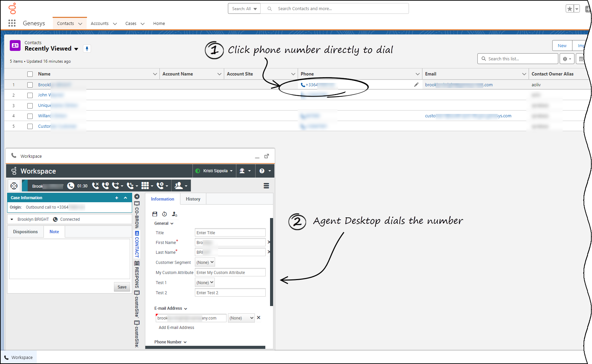Open the Recently Viewed list view picker
The image size is (592, 364).
coord(76,49)
